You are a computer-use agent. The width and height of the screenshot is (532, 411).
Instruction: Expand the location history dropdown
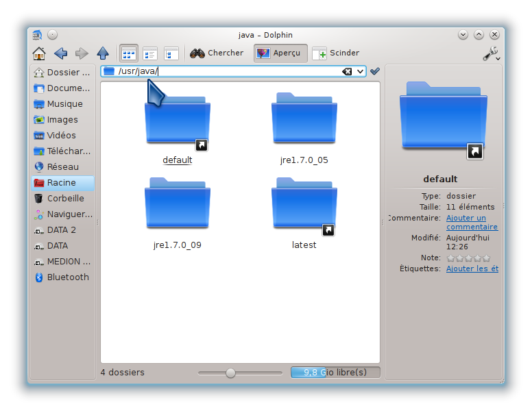[360, 71]
